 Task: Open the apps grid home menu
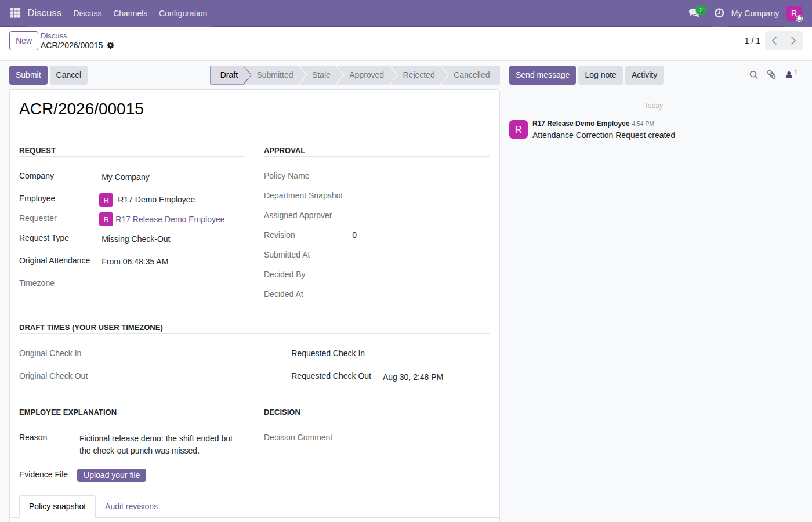(15, 13)
